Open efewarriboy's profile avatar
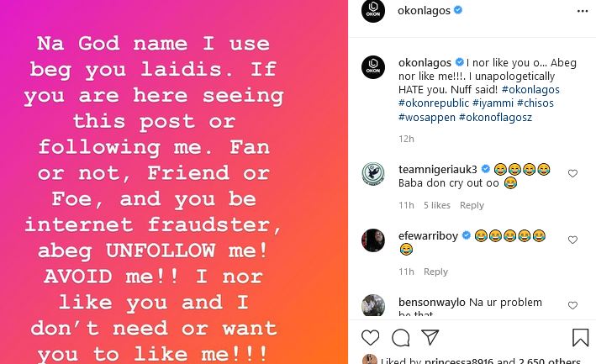 tap(373, 240)
